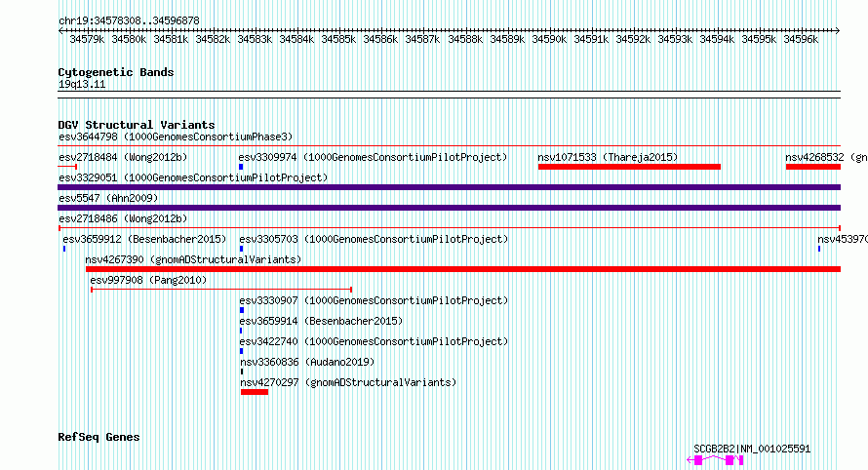This screenshot has width=868, height=470.
Task: Select the esv3644798 thin red line
Action: click(449, 146)
